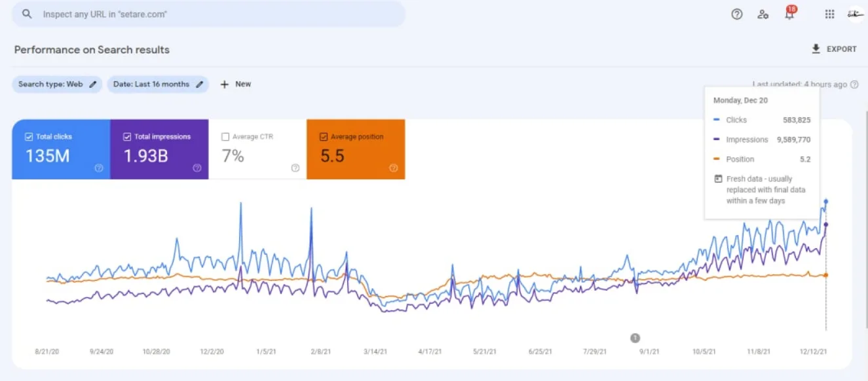Toggle the Total clicks checkbox
The image size is (868, 381).
tap(28, 137)
